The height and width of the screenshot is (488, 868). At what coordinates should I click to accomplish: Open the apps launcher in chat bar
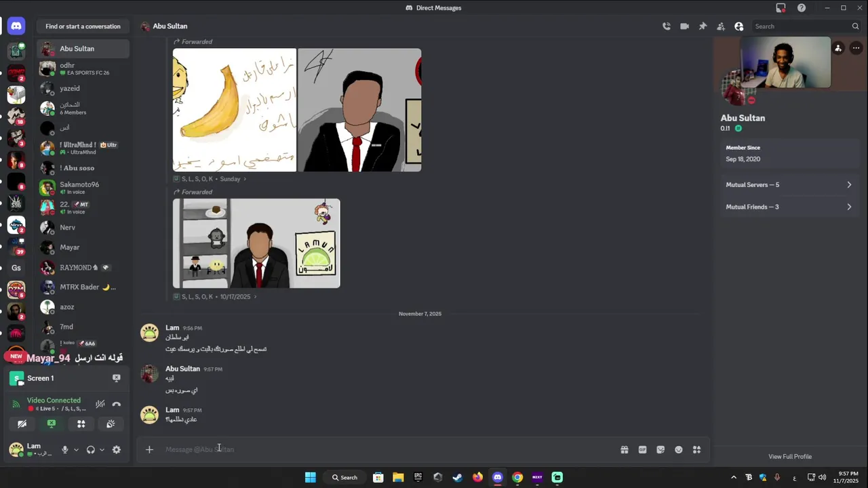coord(696,449)
